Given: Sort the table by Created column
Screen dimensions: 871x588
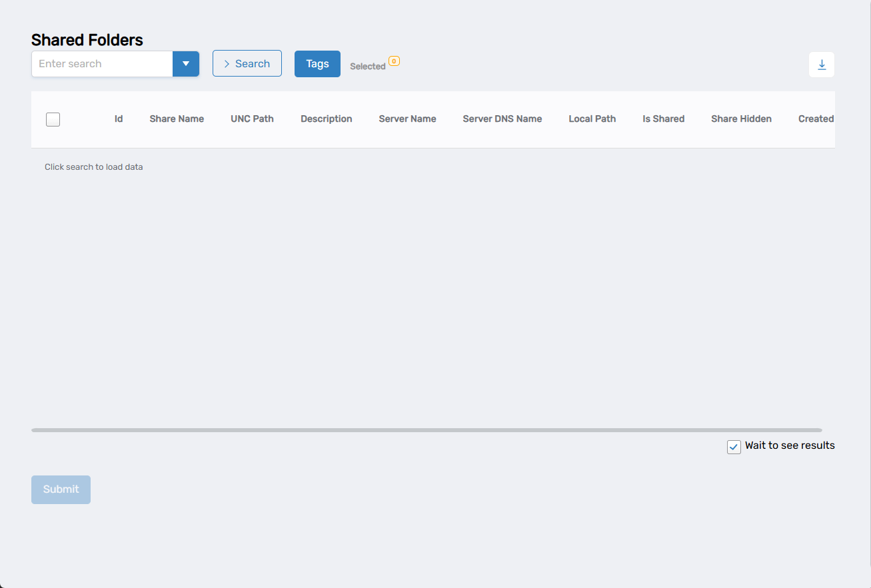Looking at the screenshot, I should coord(816,119).
